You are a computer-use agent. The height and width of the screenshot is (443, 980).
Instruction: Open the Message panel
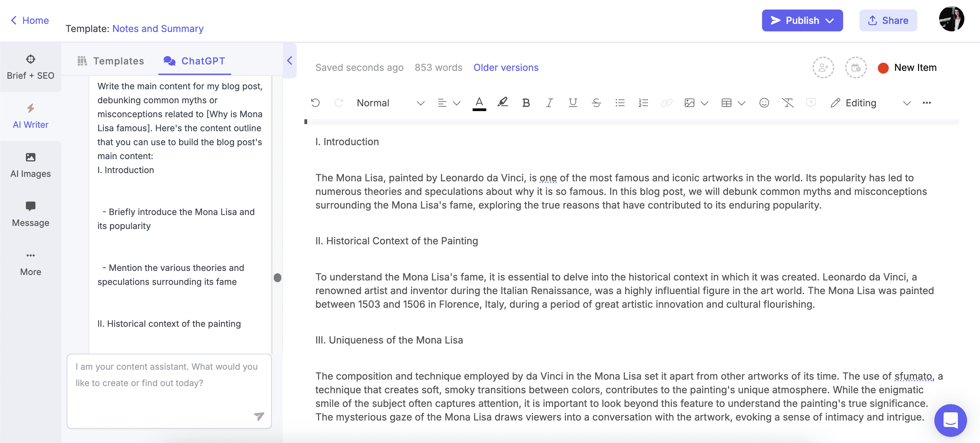point(30,215)
